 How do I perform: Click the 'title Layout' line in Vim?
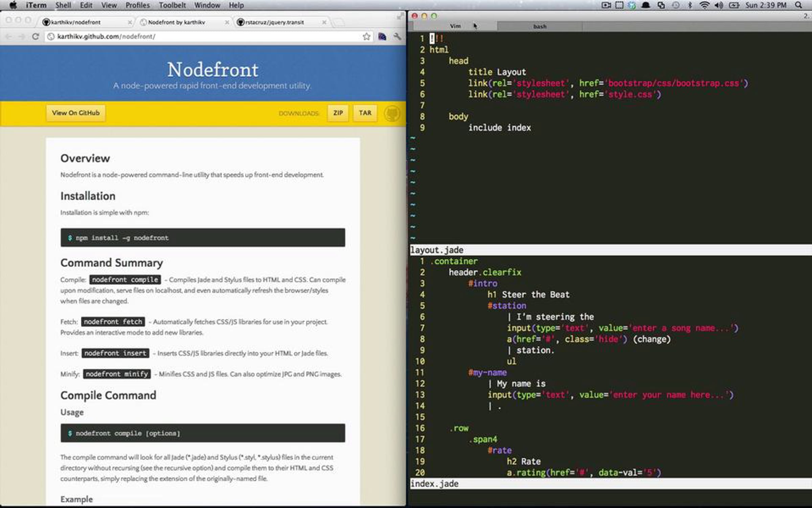tap(497, 72)
